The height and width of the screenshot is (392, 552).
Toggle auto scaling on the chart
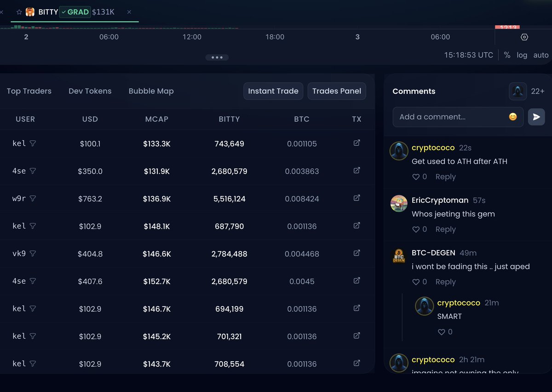540,55
